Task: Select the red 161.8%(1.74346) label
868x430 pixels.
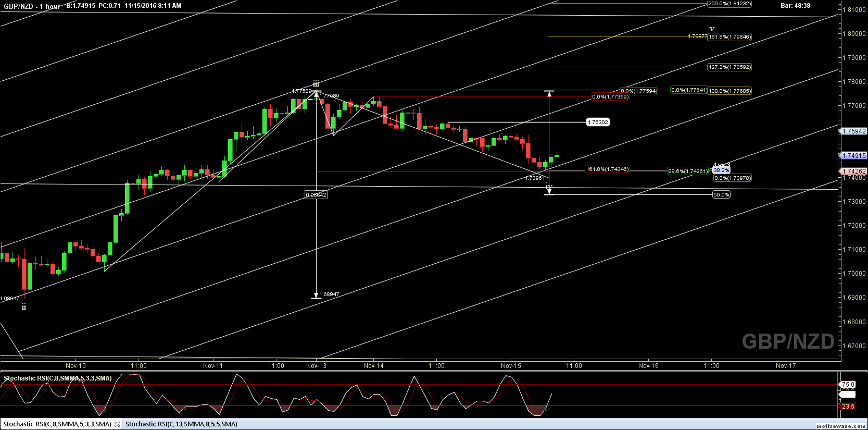Action: (607, 169)
